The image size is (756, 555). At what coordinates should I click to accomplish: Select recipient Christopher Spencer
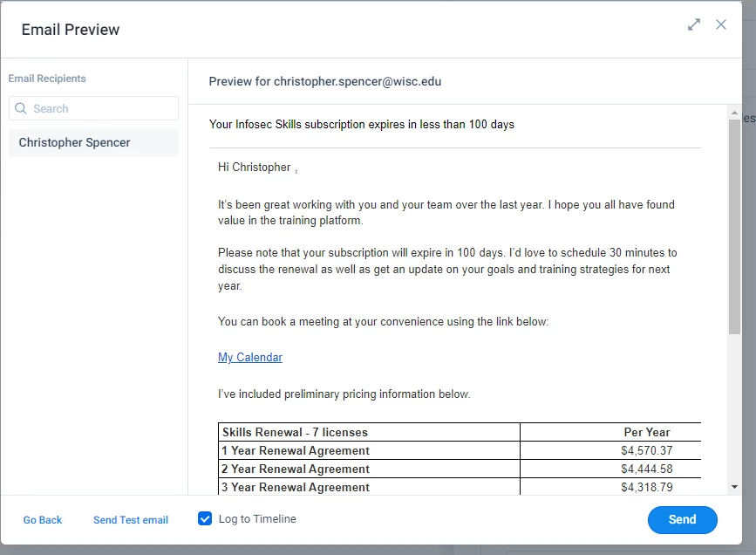click(93, 143)
